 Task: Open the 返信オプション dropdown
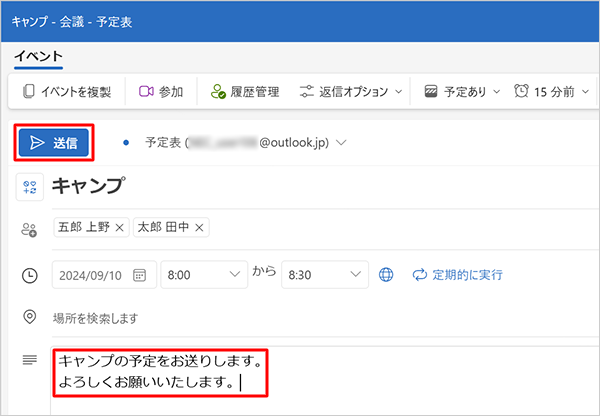(351, 91)
